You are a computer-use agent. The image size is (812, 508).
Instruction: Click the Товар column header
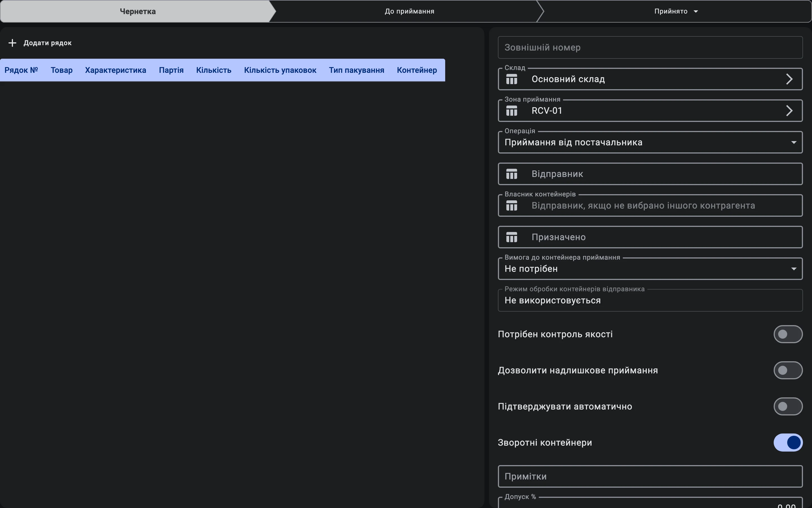61,70
